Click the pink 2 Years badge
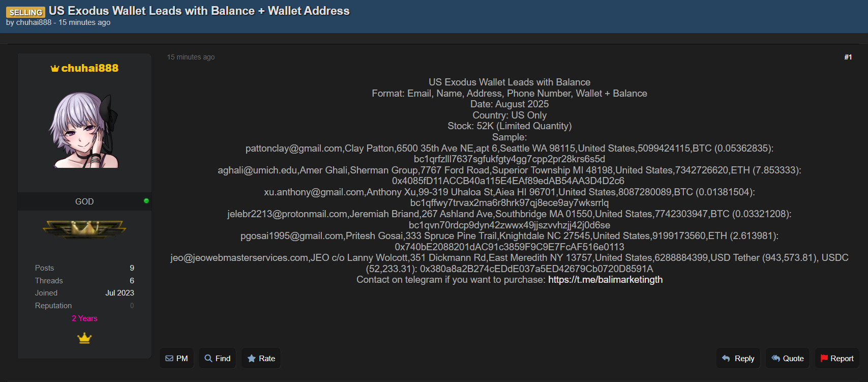 click(84, 318)
